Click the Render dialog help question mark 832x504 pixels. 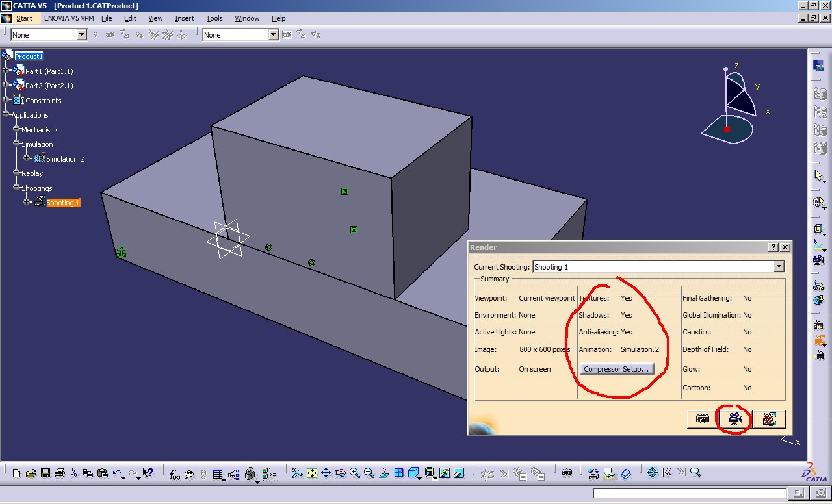click(x=773, y=247)
